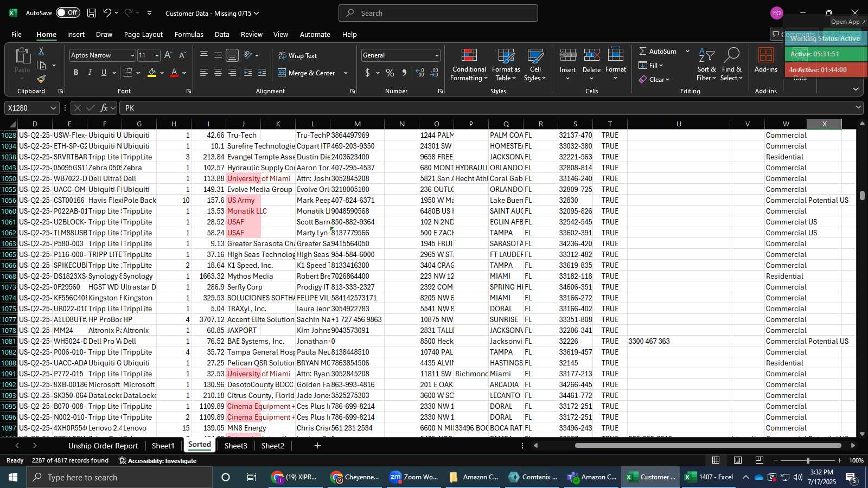Viewport: 868px width, 488px height.
Task: Click the Insert cells icon
Action: click(x=567, y=55)
